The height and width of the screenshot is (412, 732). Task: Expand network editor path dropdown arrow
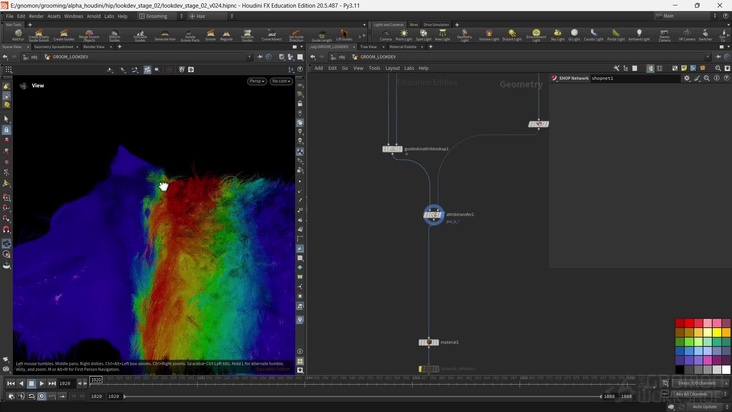coord(708,57)
